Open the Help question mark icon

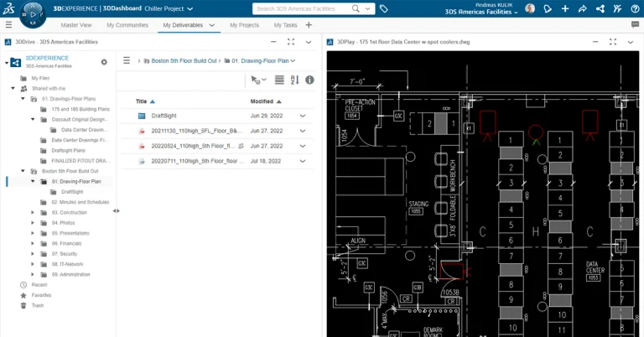click(635, 8)
